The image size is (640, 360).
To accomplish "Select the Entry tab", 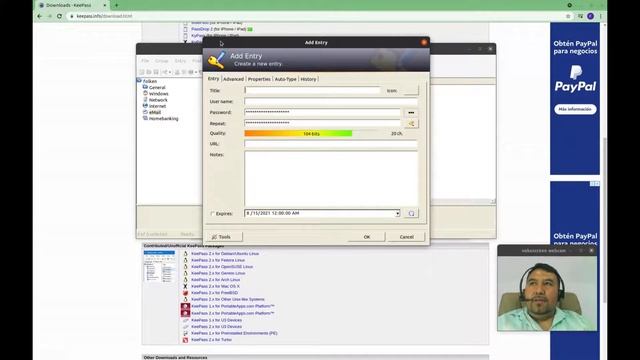I will pyautogui.click(x=213, y=79).
